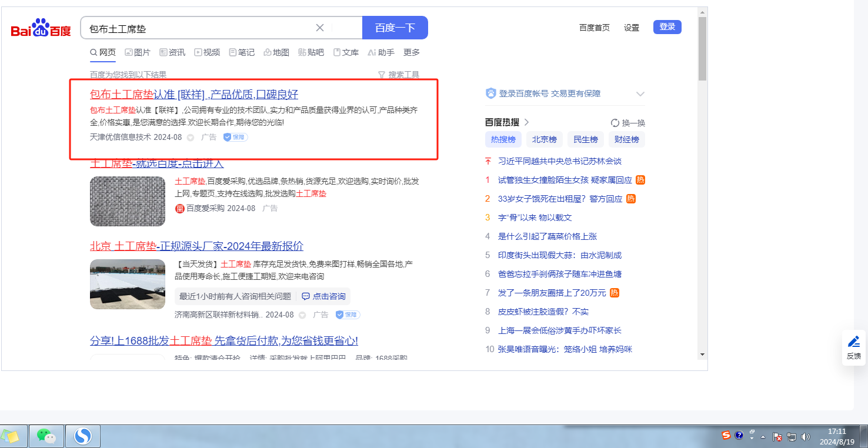Click the volume speaker tray icon

[805, 437]
